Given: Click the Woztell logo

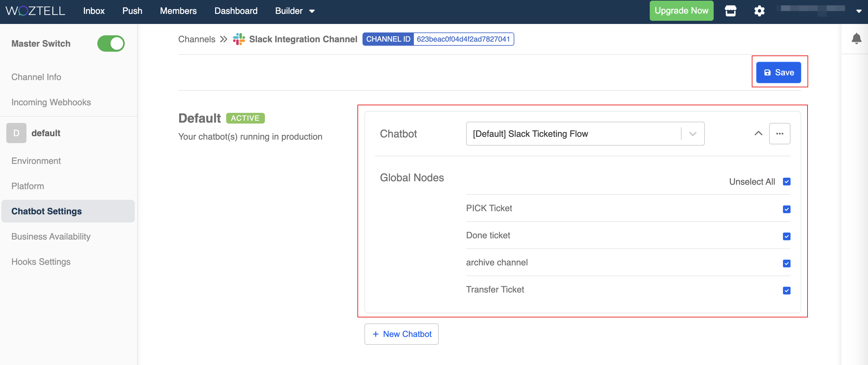Looking at the screenshot, I should pyautogui.click(x=35, y=11).
